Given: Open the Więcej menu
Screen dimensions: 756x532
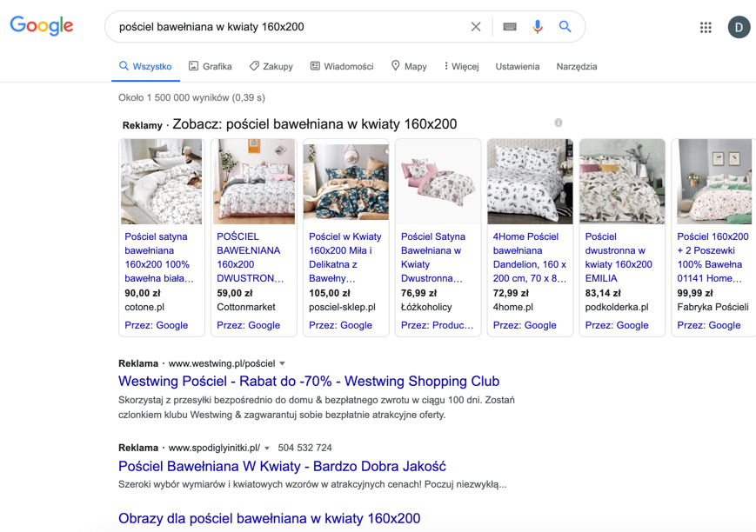Looking at the screenshot, I should click(x=461, y=66).
